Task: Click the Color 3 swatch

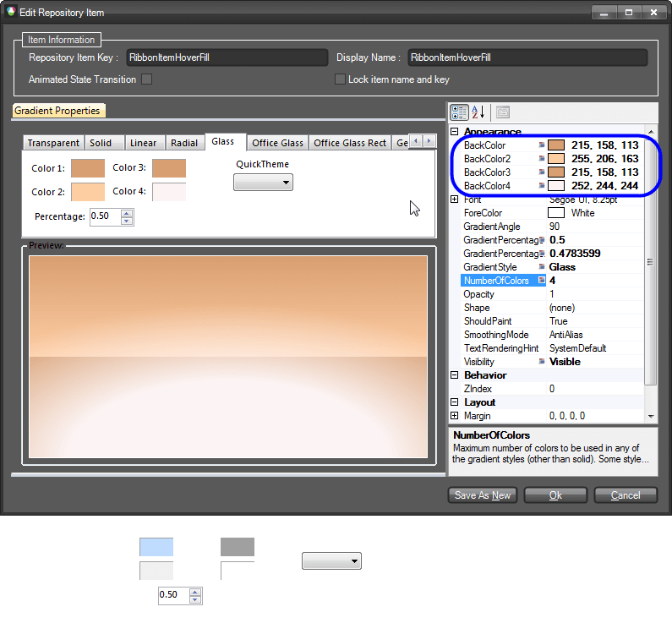Action: (x=169, y=168)
